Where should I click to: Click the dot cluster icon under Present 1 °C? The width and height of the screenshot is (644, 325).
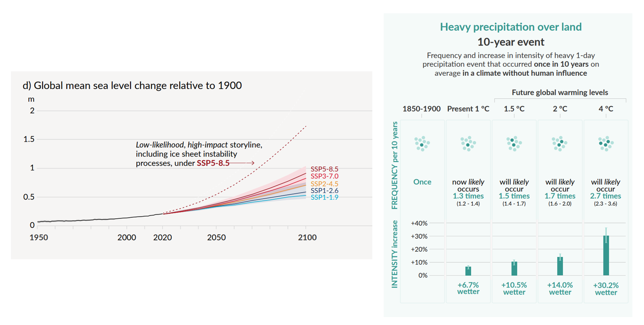[x=468, y=144]
